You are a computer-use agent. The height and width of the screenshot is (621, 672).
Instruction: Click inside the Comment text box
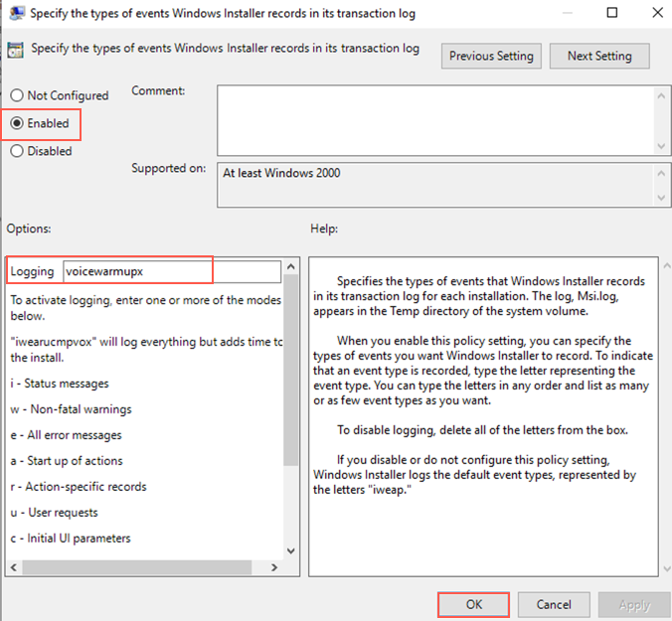point(435,117)
